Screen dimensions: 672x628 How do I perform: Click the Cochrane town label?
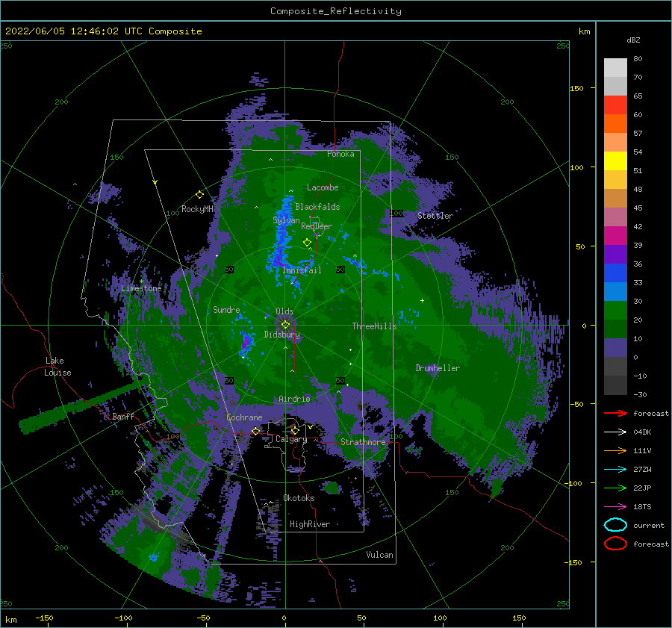[x=244, y=417]
